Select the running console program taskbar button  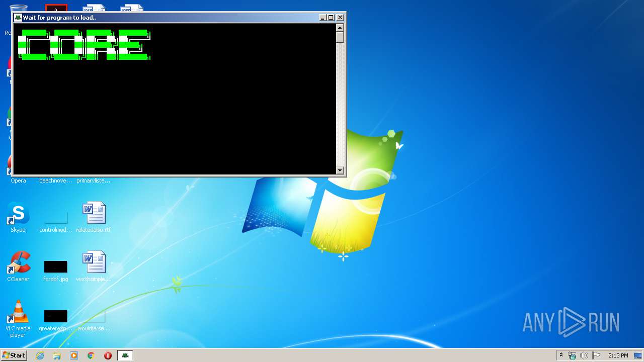point(125,355)
